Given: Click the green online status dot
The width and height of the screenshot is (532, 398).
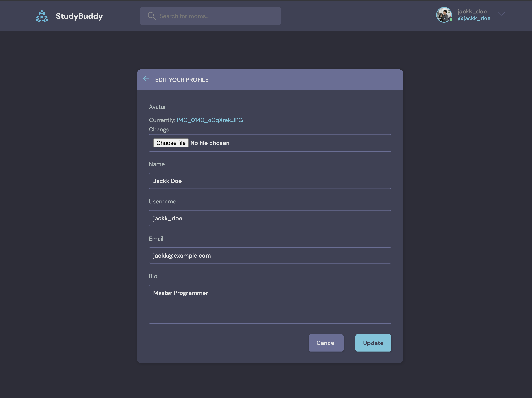Looking at the screenshot, I should [451, 20].
